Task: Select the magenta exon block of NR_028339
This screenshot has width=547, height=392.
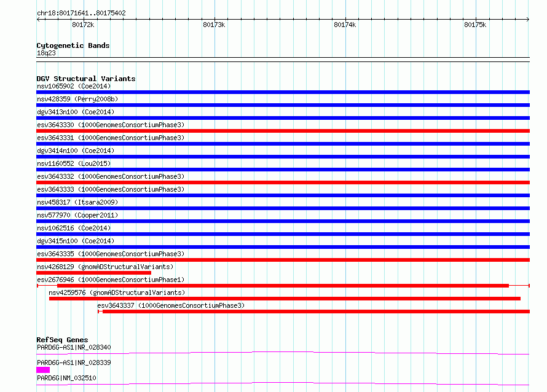Action: (43, 370)
